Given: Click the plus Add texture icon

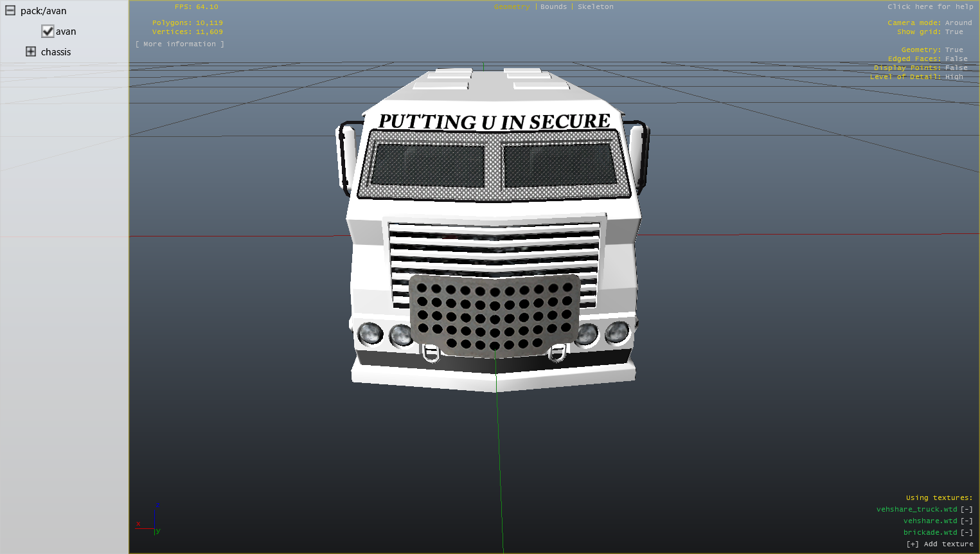Looking at the screenshot, I should pyautogui.click(x=913, y=544).
